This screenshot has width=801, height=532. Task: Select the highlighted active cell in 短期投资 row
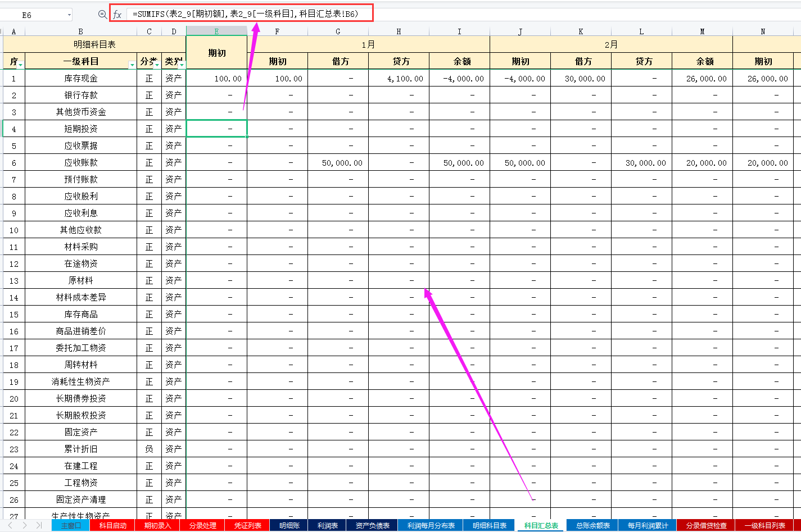[x=216, y=129]
